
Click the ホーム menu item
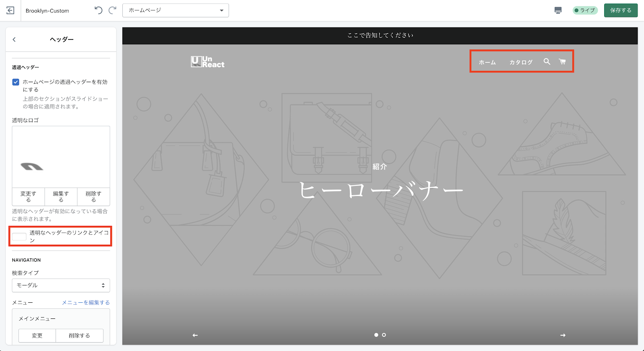point(487,62)
